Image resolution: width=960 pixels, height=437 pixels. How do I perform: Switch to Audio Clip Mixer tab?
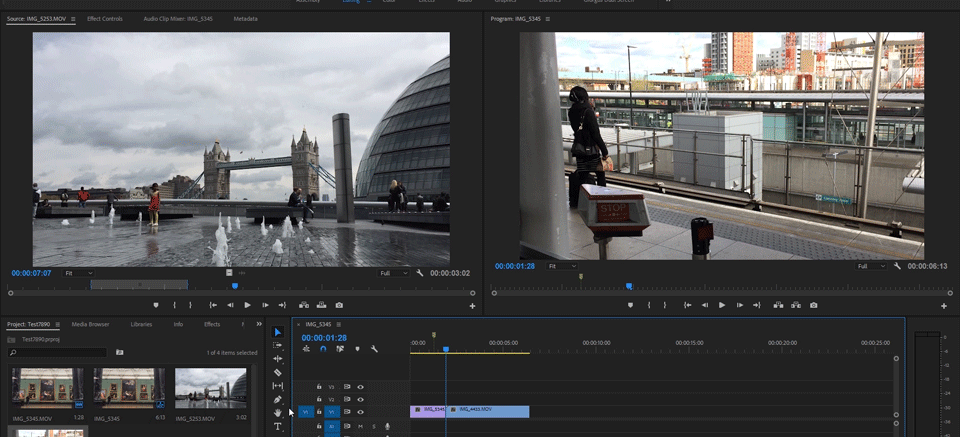pos(178,19)
